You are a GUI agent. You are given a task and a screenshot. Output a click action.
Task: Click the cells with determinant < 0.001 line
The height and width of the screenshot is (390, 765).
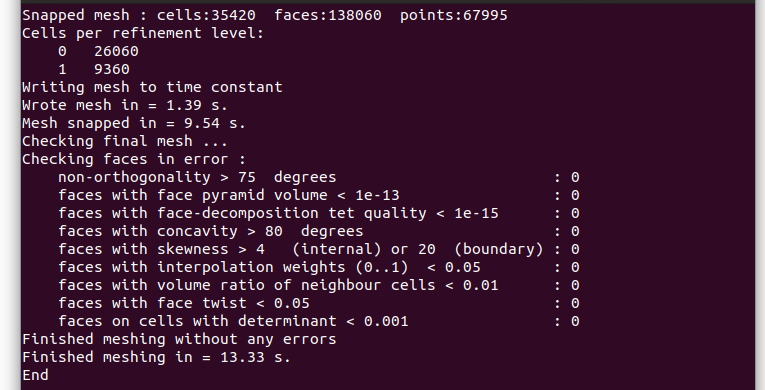click(319, 321)
